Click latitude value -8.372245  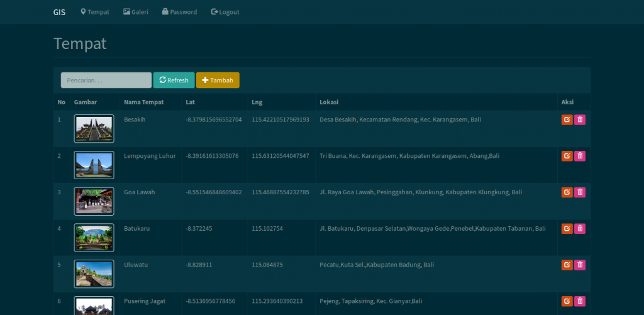point(199,228)
